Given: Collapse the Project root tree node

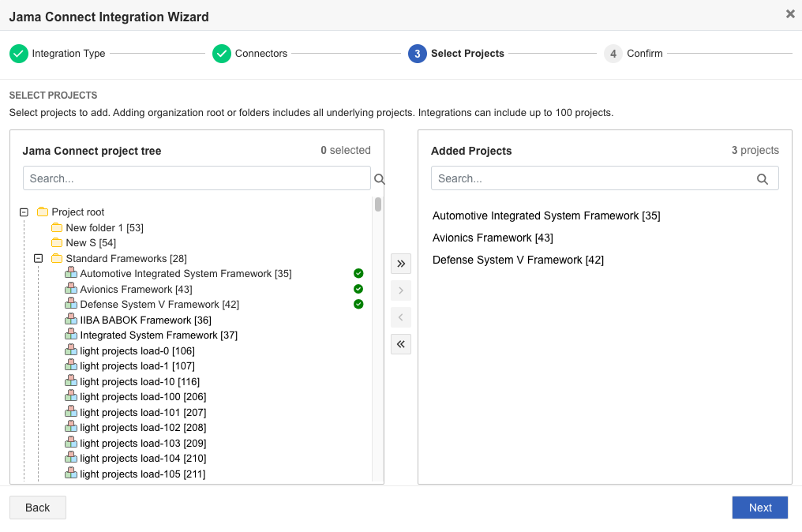Looking at the screenshot, I should [24, 212].
